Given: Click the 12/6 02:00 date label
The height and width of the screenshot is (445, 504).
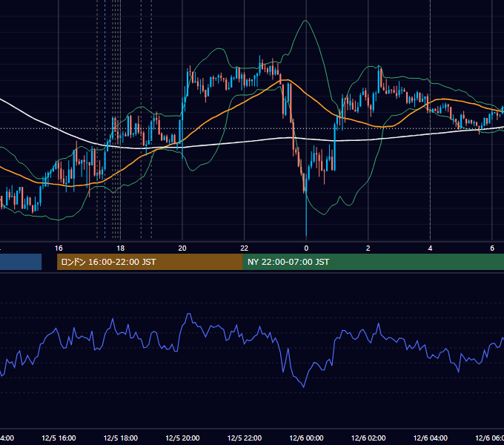Looking at the screenshot, I should 368,438.
